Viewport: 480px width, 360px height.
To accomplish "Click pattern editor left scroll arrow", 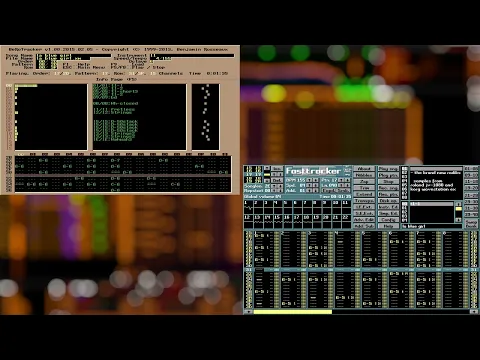I will (x=248, y=312).
